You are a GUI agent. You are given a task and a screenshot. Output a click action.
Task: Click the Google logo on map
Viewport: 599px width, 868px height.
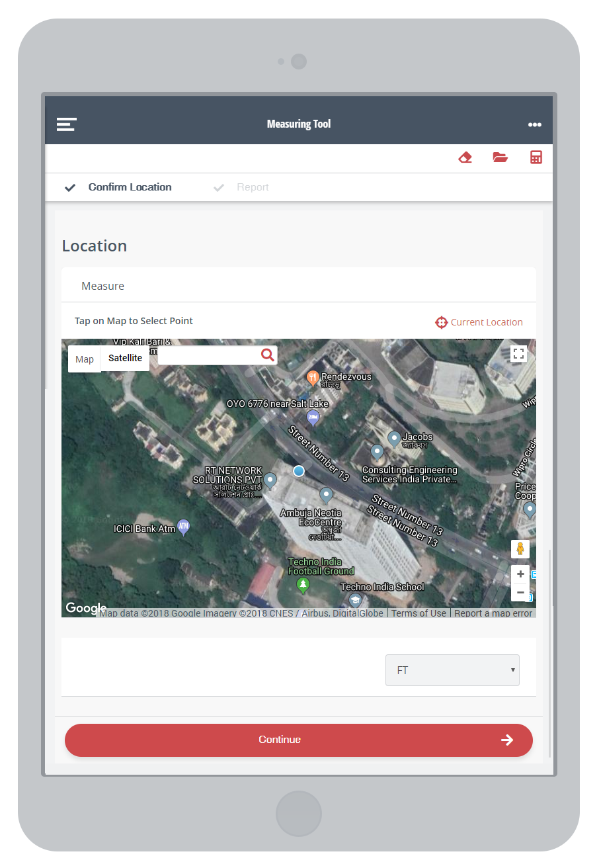pos(86,609)
